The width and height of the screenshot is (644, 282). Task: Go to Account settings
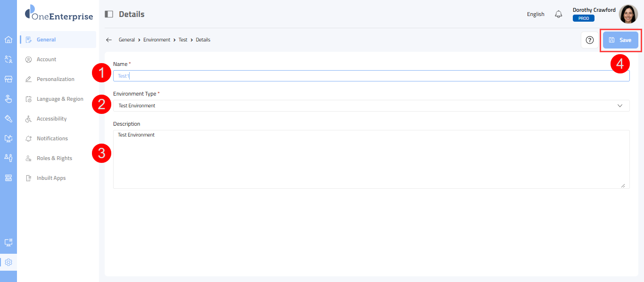pyautogui.click(x=46, y=59)
